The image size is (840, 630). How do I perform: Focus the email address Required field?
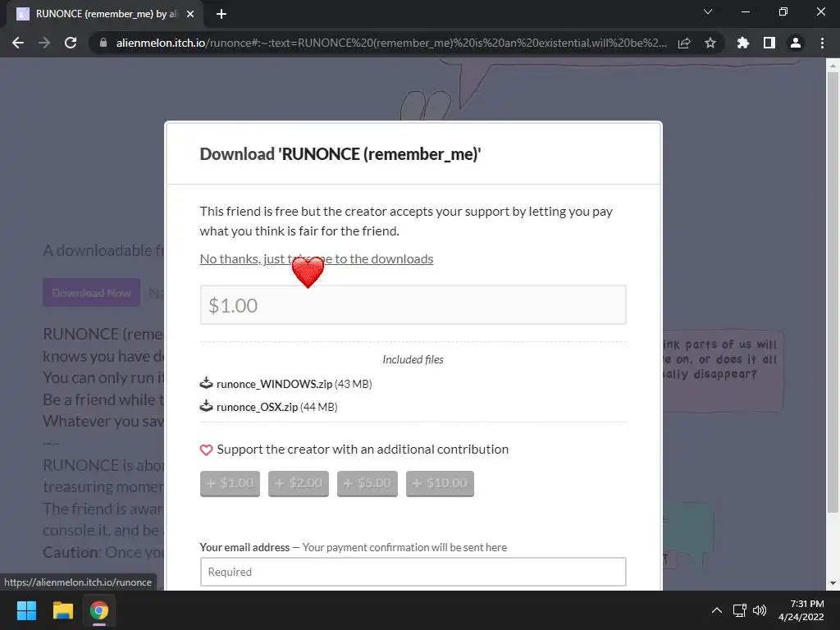413,572
